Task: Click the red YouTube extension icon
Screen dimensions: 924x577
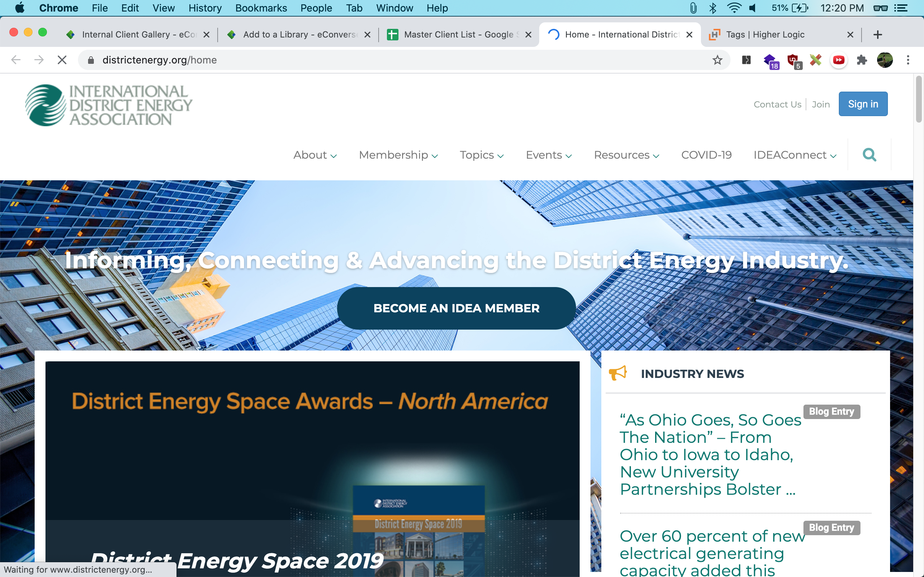Action: point(838,60)
